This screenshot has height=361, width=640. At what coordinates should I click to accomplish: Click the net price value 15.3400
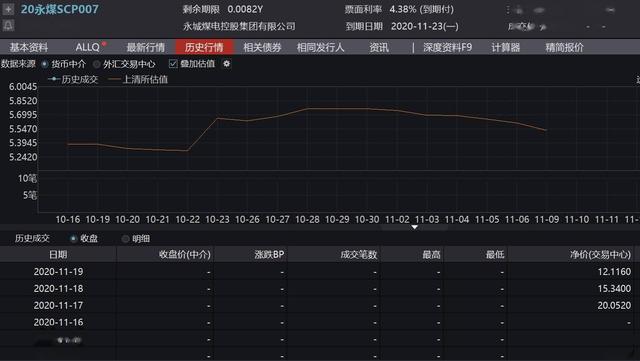pyautogui.click(x=614, y=288)
